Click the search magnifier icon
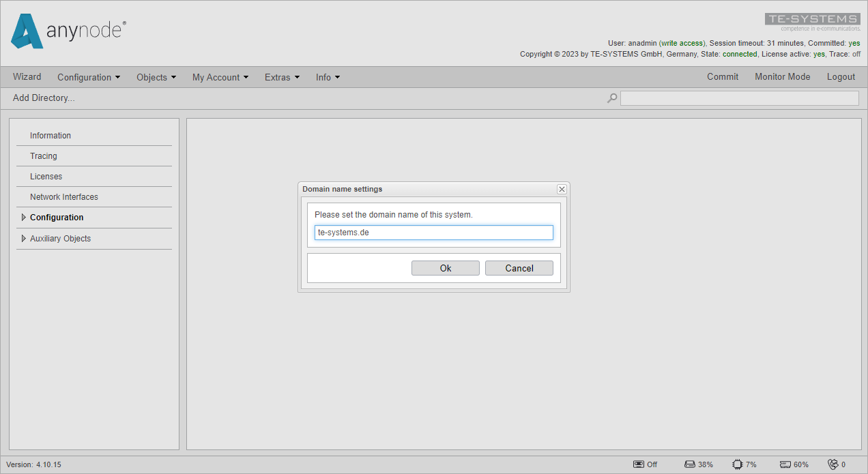Viewport: 868px width, 474px height. coord(611,98)
